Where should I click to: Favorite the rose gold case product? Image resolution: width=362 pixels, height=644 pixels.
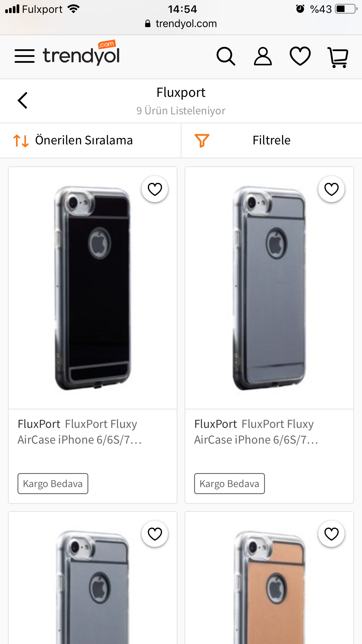point(331,534)
